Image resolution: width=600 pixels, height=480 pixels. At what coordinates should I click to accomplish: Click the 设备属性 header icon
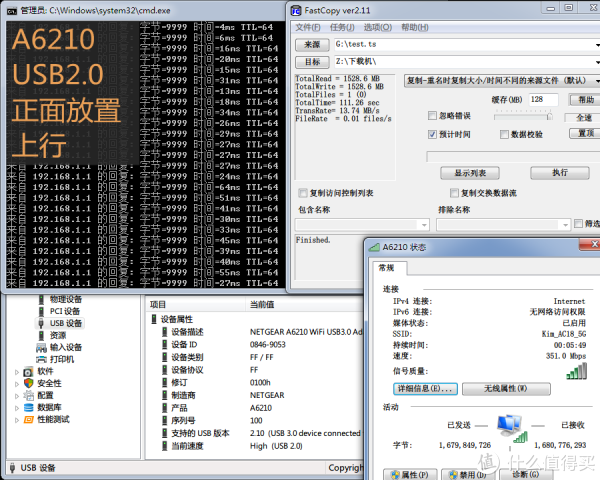tap(154, 319)
